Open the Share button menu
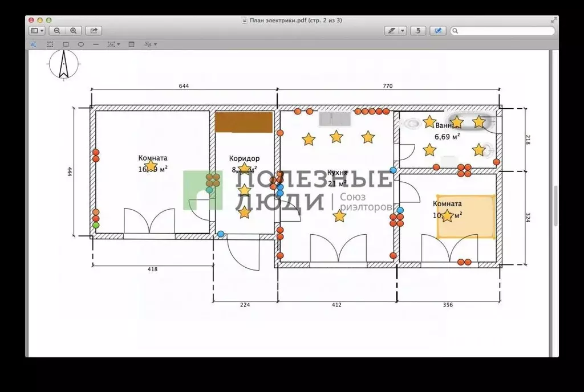 [x=94, y=31]
